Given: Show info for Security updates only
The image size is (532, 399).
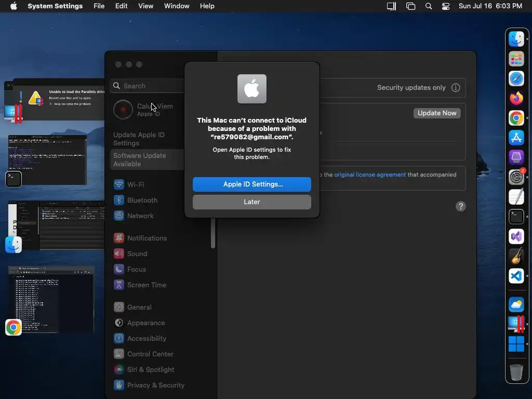Looking at the screenshot, I should tap(456, 87).
